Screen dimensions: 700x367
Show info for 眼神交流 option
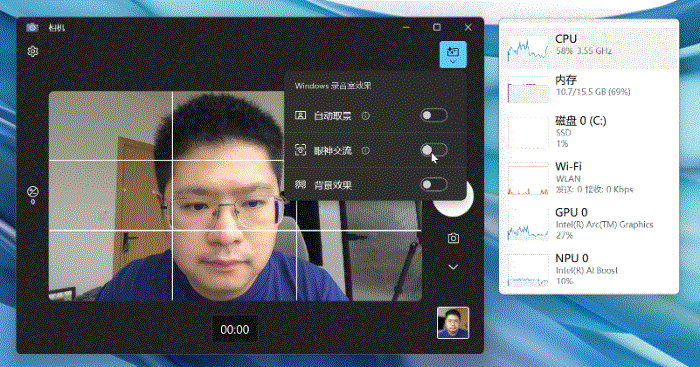(366, 150)
